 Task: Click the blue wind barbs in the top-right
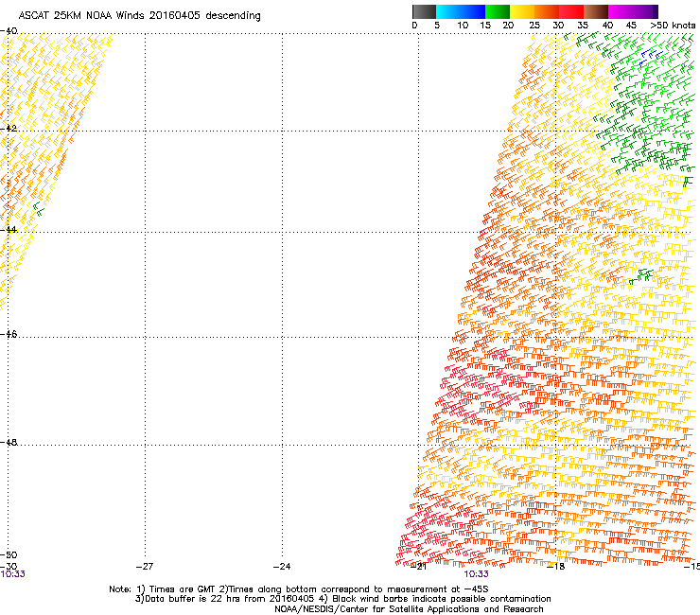tap(650, 57)
